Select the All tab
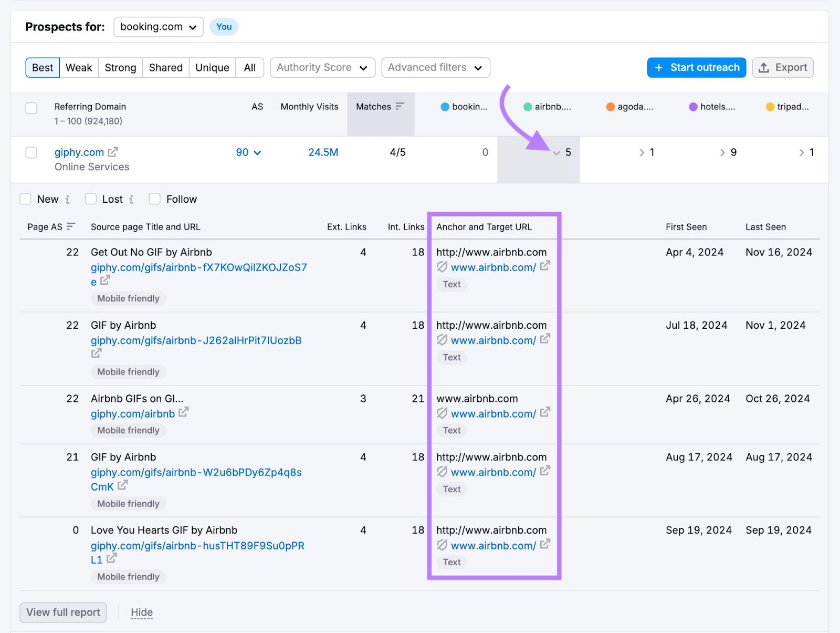 point(250,67)
